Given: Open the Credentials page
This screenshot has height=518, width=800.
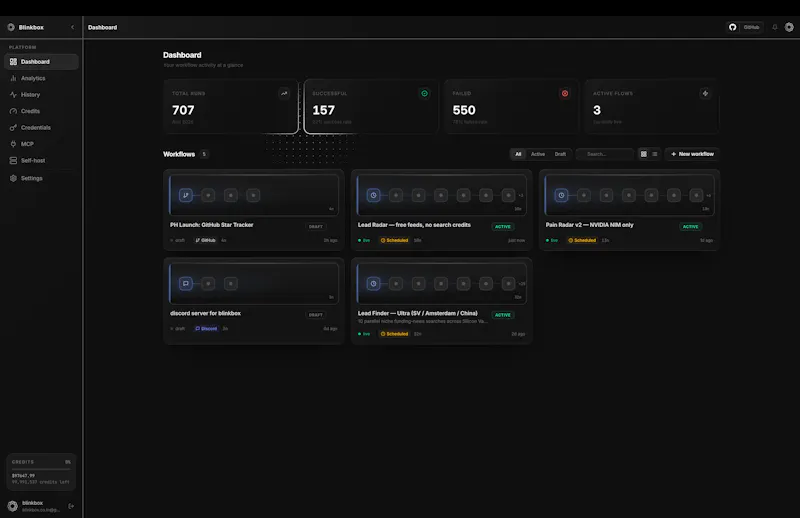Looking at the screenshot, I should pos(41,128).
